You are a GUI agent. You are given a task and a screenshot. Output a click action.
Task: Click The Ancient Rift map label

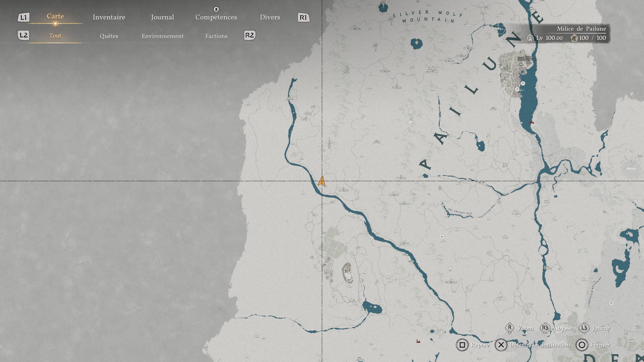click(x=460, y=211)
